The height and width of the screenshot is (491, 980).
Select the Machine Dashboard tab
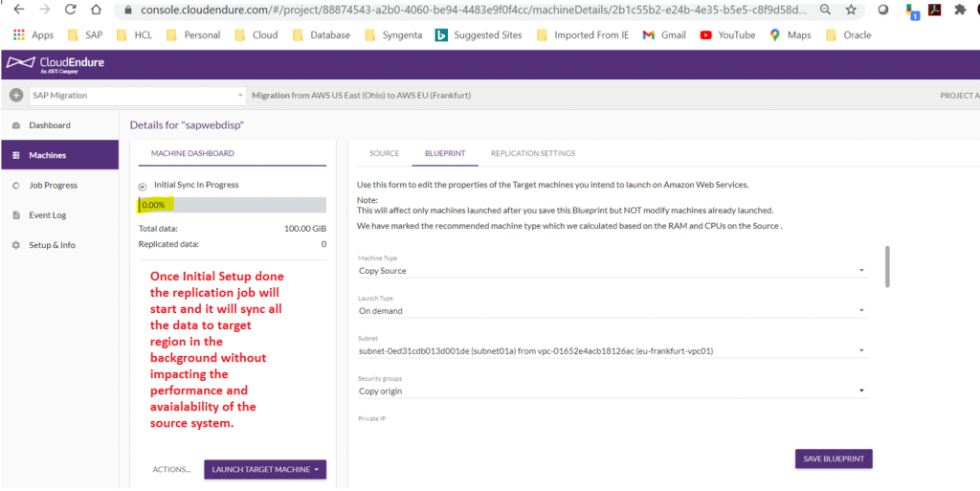point(192,153)
